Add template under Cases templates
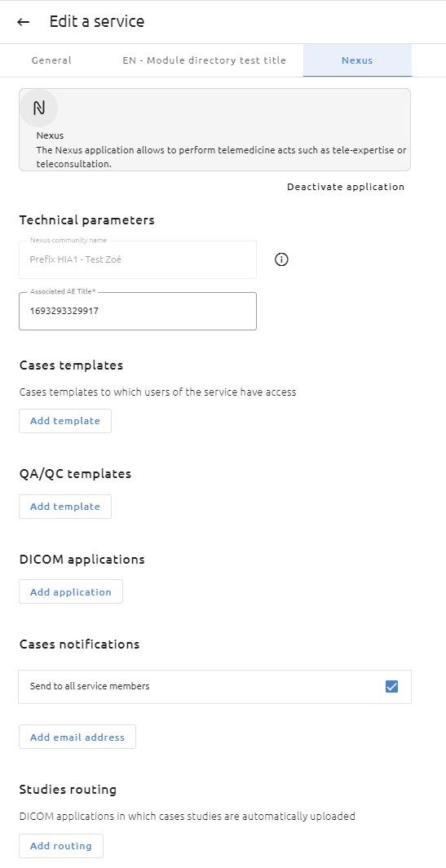 65,421
